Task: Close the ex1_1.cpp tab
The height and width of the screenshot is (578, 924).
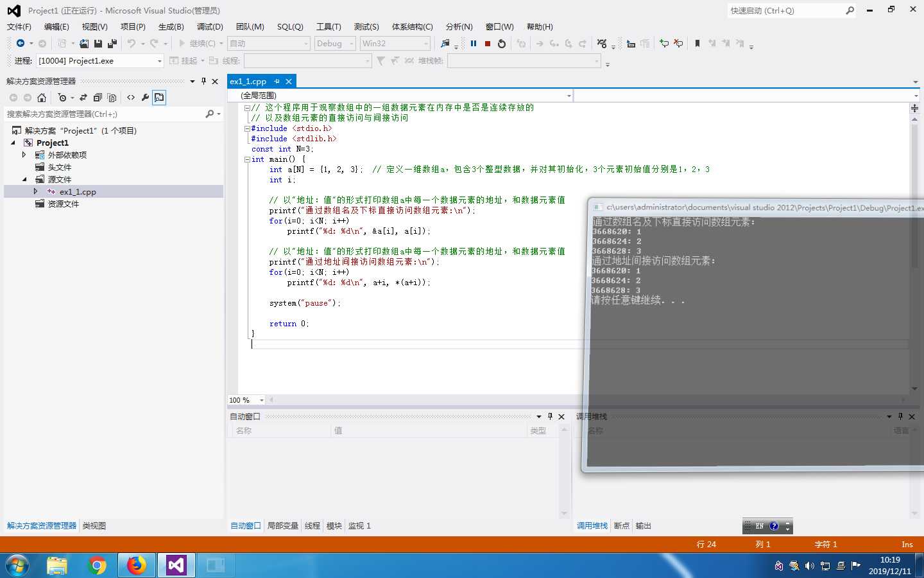Action: point(289,81)
